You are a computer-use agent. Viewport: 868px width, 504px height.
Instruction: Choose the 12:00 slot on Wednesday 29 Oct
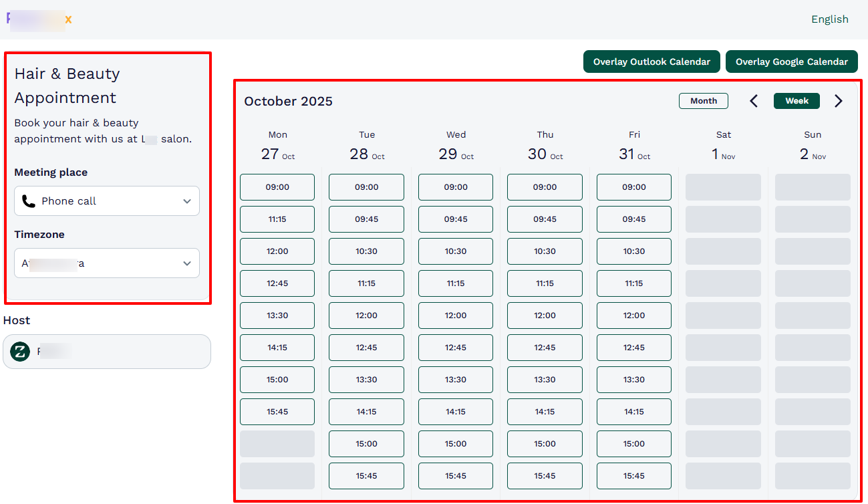[x=455, y=316]
